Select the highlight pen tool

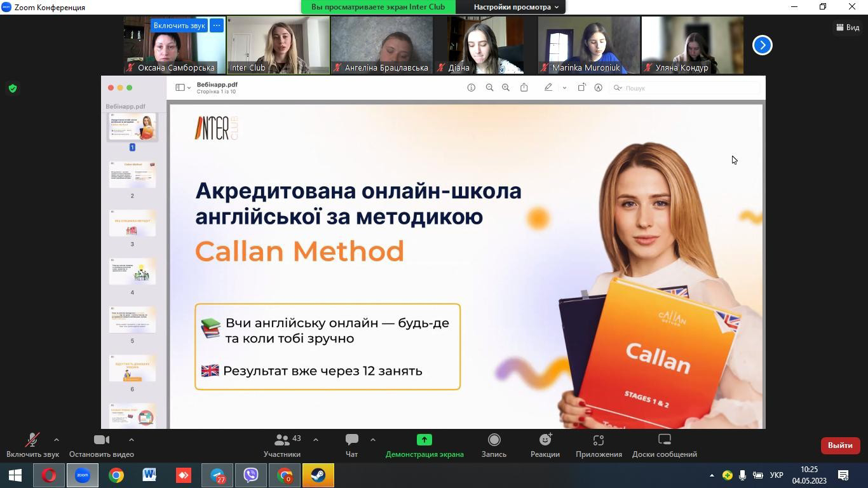[548, 88]
